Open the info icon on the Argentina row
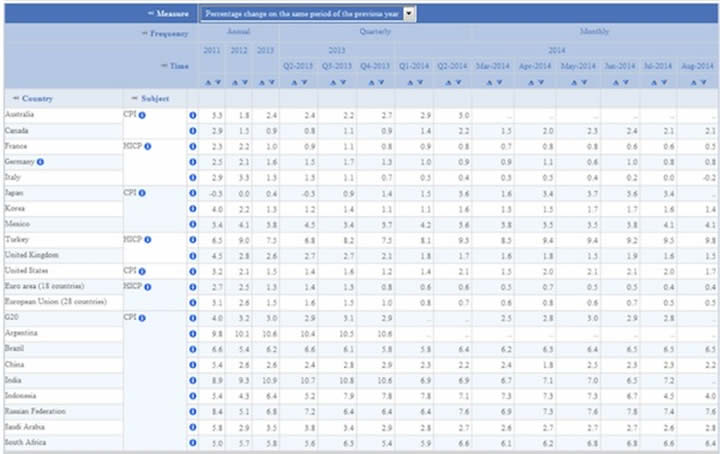 [x=193, y=334]
